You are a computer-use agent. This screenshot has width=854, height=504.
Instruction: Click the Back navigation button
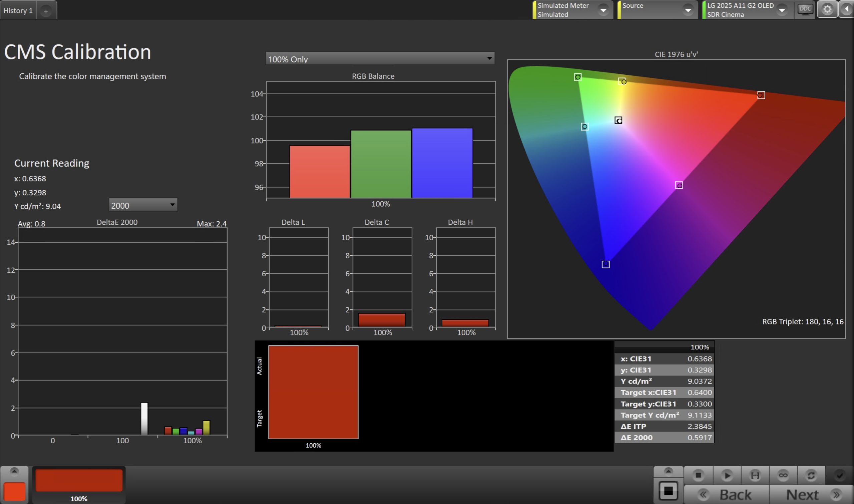[727, 494]
